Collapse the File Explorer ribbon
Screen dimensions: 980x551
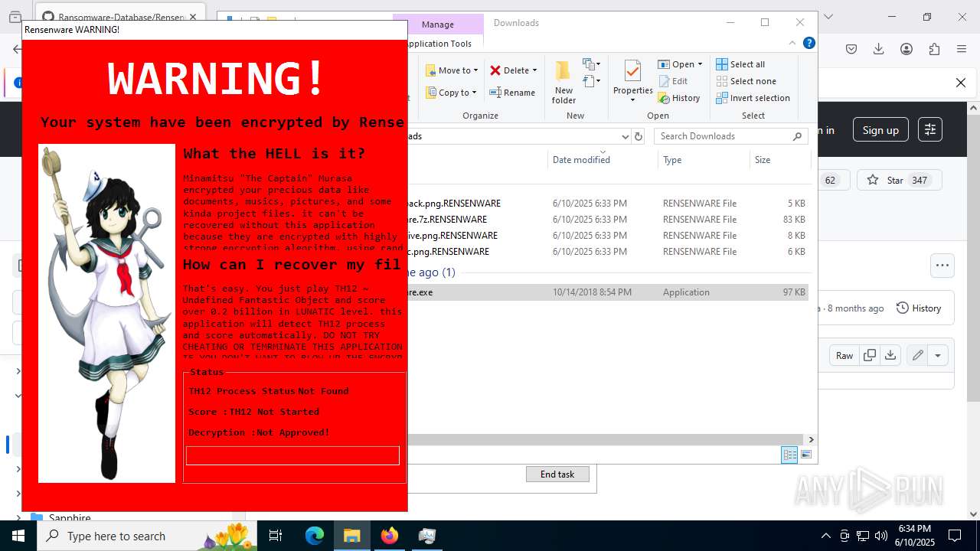tap(792, 43)
